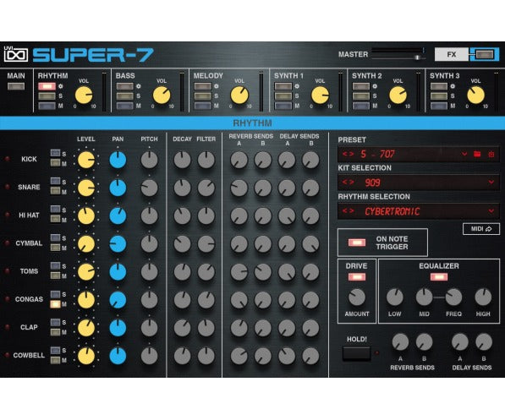Click the MIDI export button
This screenshot has width=505, height=420.
tap(481, 229)
